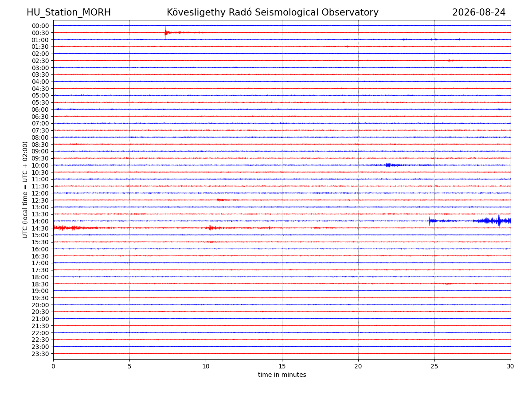Click the blue blip on 01:00 trace near minute 23

[x=405, y=39]
